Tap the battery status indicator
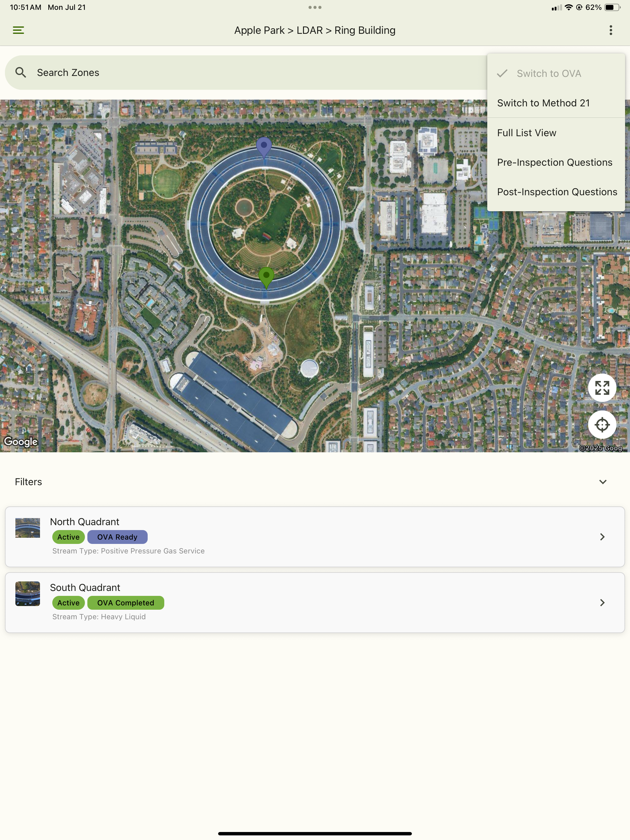This screenshot has height=840, width=630. point(612,7)
